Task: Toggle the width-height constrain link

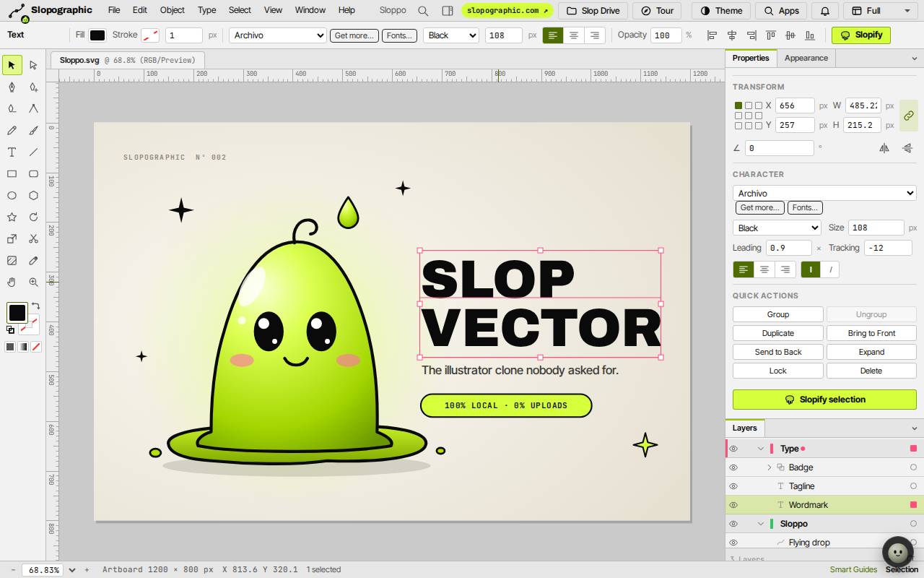Action: (x=908, y=116)
